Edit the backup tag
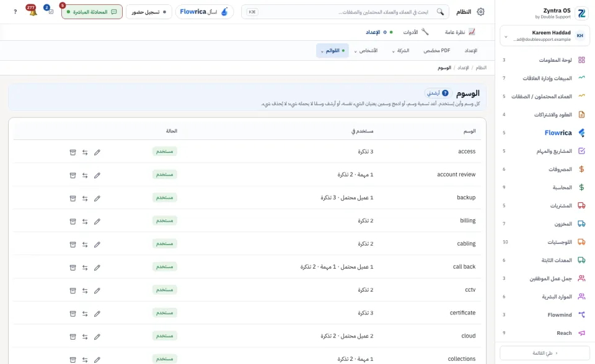 click(x=97, y=199)
